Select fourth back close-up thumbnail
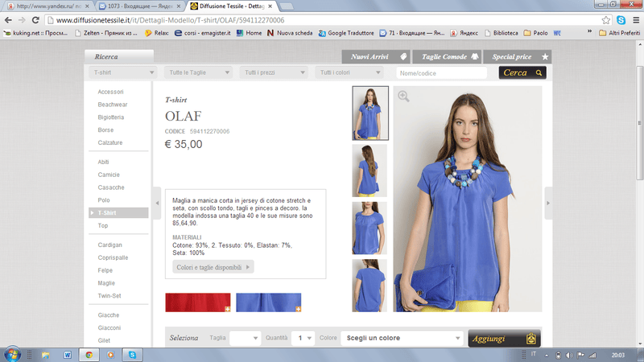The height and width of the screenshot is (362, 644). 369,286
